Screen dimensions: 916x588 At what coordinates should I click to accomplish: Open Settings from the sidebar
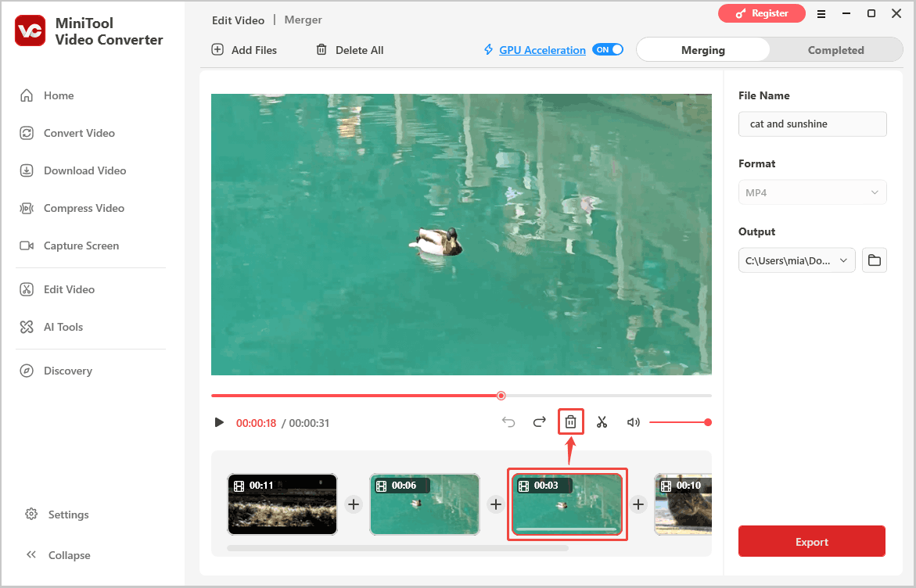(x=57, y=514)
